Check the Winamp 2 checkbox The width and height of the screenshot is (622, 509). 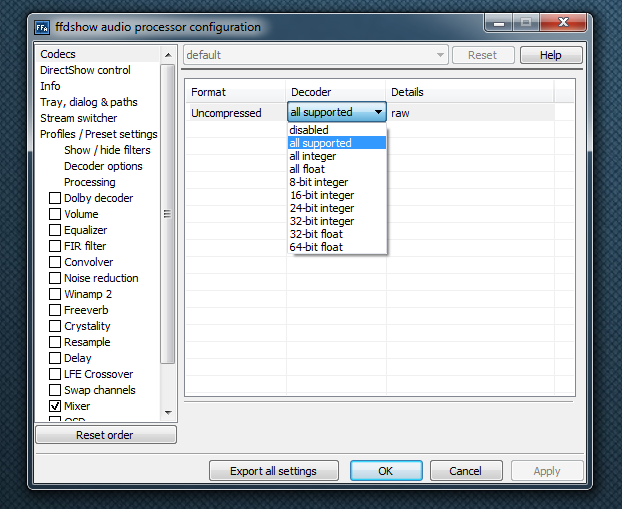(55, 294)
